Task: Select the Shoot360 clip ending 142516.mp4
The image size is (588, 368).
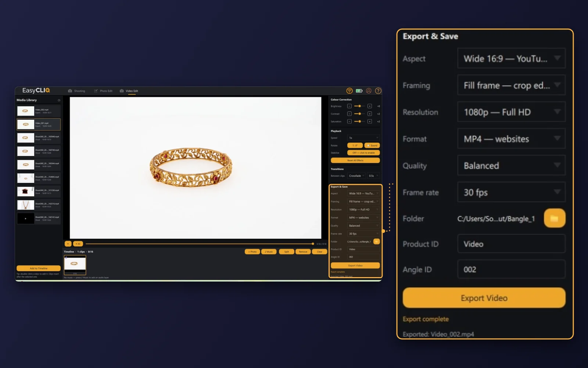Action: 39,205
